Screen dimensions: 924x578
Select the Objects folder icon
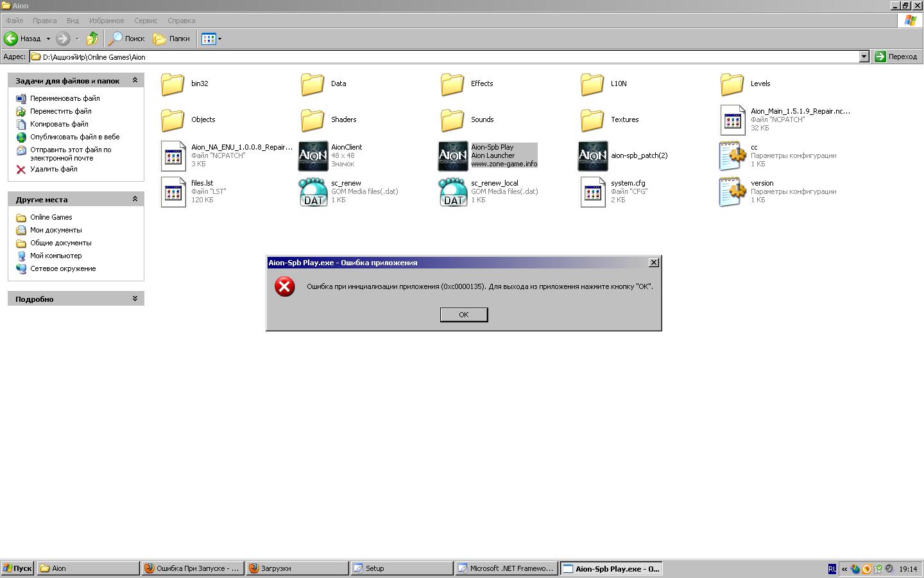173,119
